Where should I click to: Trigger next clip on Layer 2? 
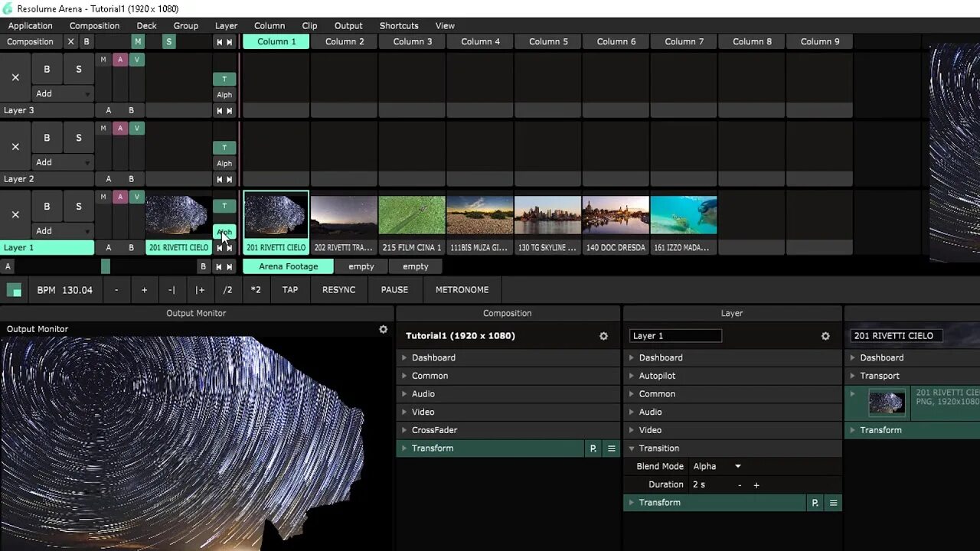tap(229, 179)
